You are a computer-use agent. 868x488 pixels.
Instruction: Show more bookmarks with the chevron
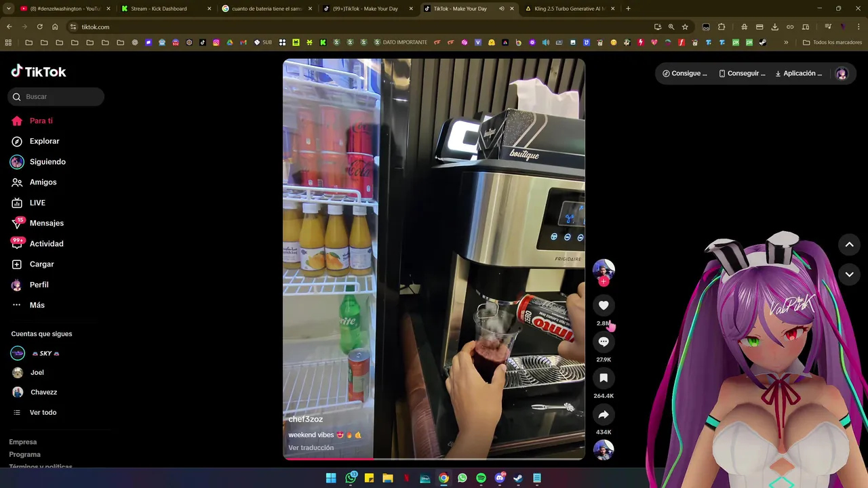(786, 42)
